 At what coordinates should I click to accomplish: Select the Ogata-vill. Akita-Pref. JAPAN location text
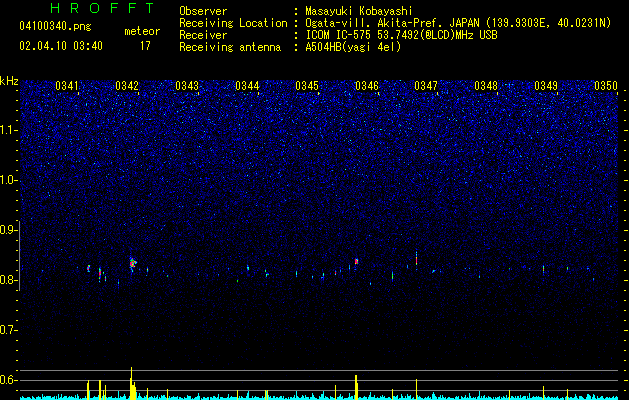click(458, 23)
